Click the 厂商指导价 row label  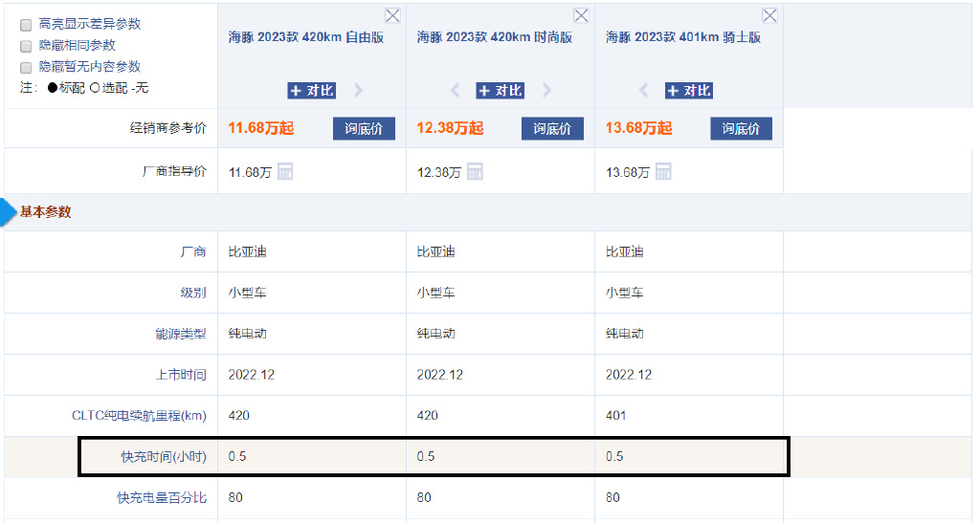[x=174, y=171]
